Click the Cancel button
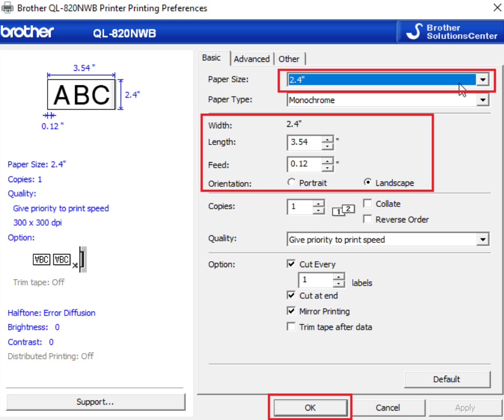Image resolution: width=504 pixels, height=420 pixels. [388, 408]
